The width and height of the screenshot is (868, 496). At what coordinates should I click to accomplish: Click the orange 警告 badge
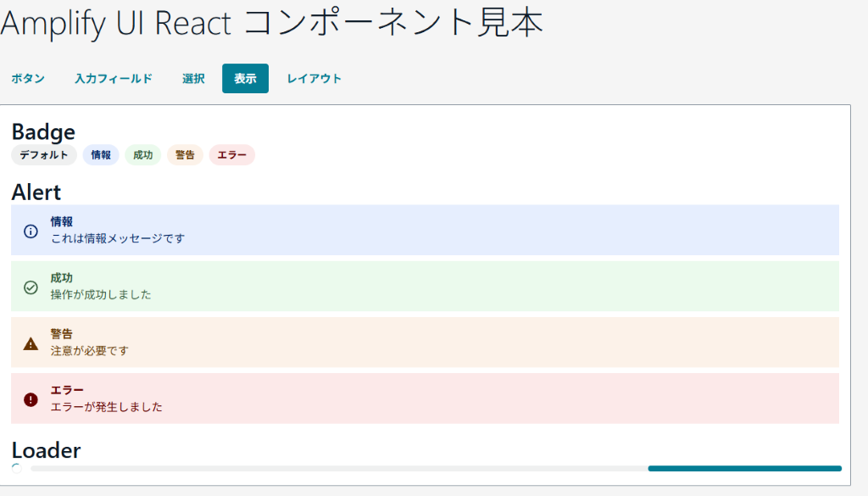pyautogui.click(x=185, y=155)
